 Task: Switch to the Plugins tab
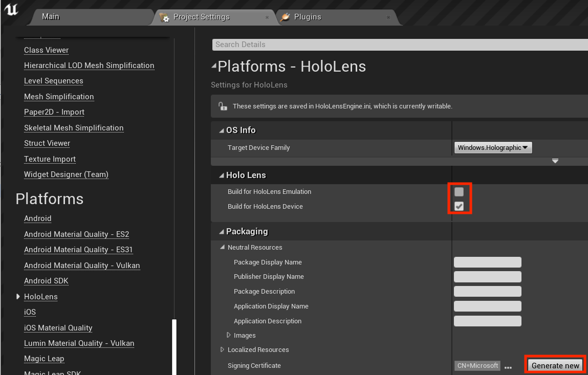point(308,17)
